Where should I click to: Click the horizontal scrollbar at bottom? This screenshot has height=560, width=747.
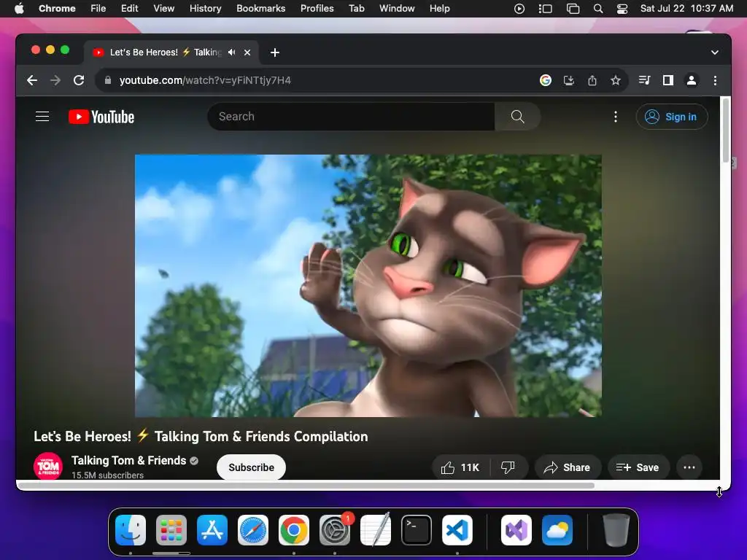pos(306,486)
